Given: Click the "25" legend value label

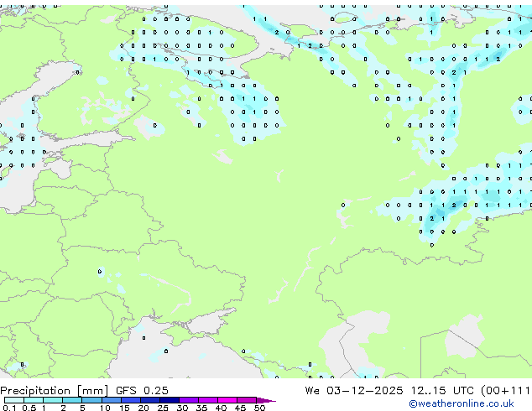Looking at the screenshot, I should [x=163, y=408].
